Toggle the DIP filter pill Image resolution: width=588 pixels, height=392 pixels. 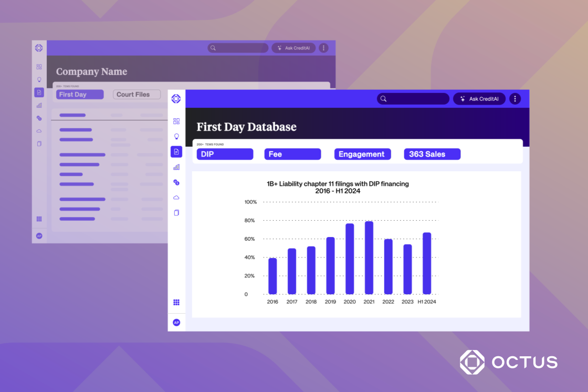(x=225, y=154)
